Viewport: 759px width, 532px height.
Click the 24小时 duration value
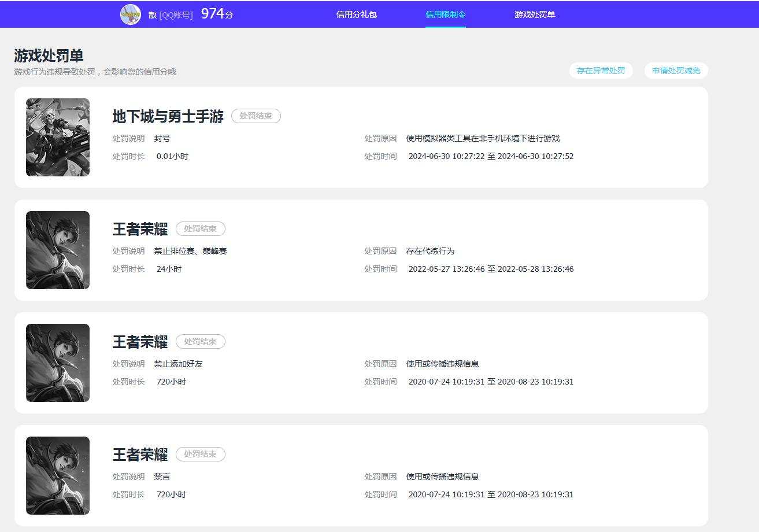point(169,269)
